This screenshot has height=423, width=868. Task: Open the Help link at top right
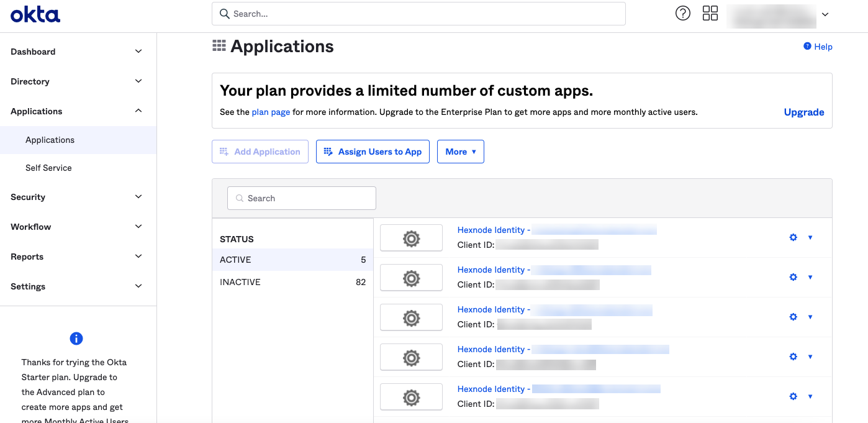[x=818, y=47]
